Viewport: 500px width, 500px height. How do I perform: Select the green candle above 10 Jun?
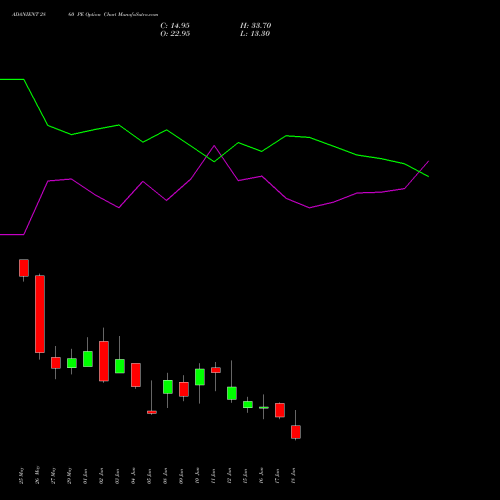(x=200, y=377)
